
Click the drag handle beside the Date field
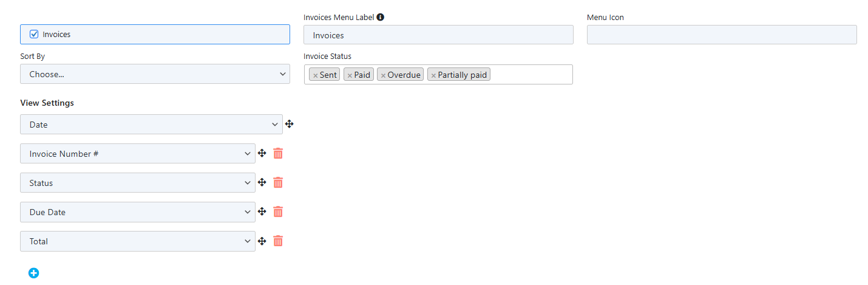tap(290, 124)
